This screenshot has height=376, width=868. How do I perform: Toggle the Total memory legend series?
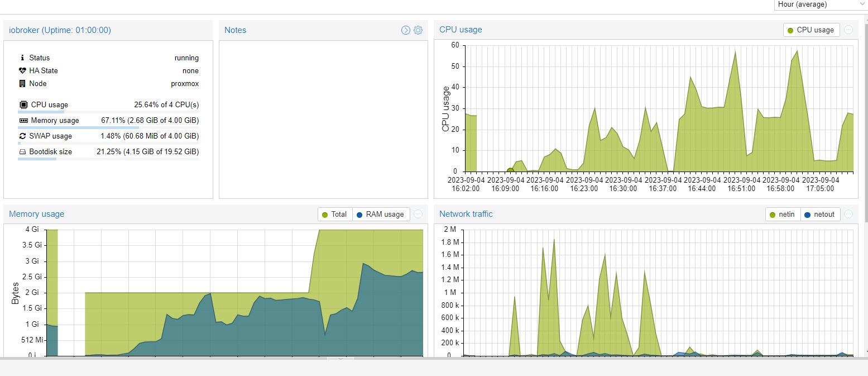(335, 214)
